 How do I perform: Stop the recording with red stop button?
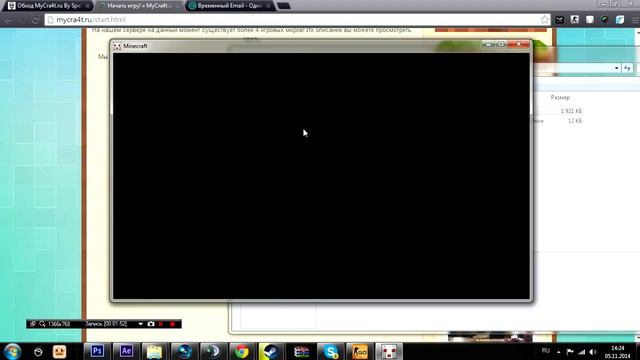click(x=173, y=324)
